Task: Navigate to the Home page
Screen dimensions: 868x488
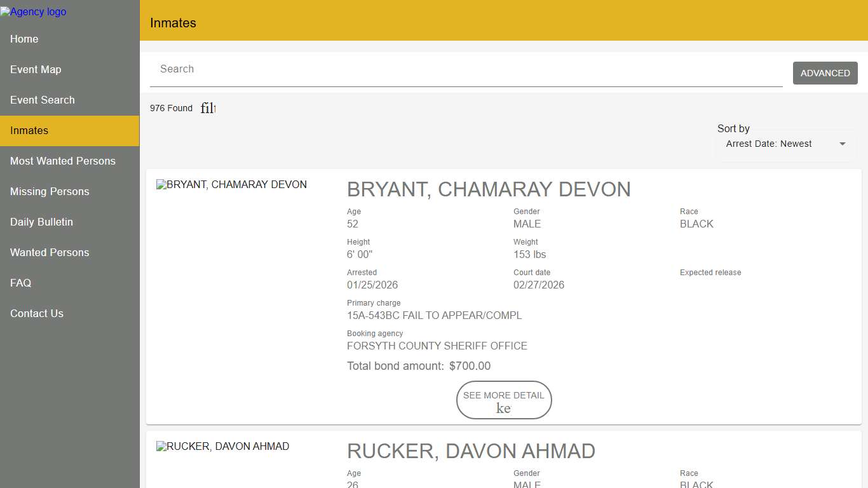Action: click(x=24, y=39)
